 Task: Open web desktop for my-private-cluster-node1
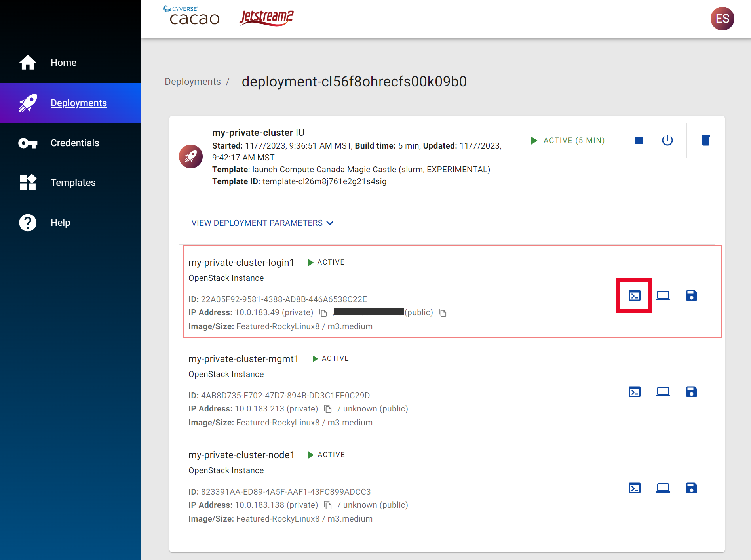[x=663, y=488]
